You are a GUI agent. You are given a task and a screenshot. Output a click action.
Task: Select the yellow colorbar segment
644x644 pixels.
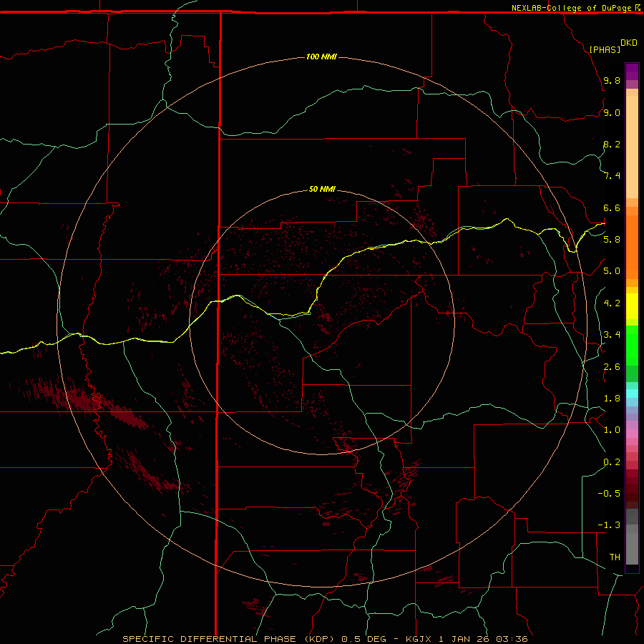point(632,306)
